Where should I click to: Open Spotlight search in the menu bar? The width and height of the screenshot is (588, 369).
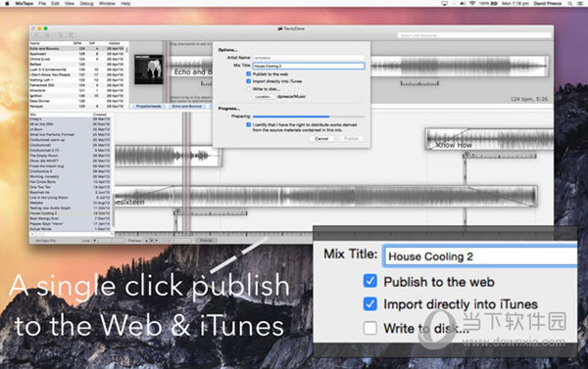570,3
